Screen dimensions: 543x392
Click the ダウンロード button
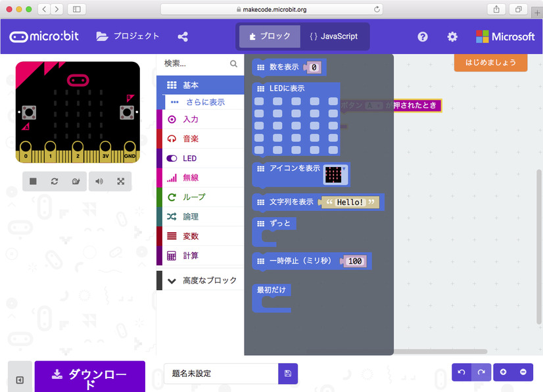tap(90, 377)
